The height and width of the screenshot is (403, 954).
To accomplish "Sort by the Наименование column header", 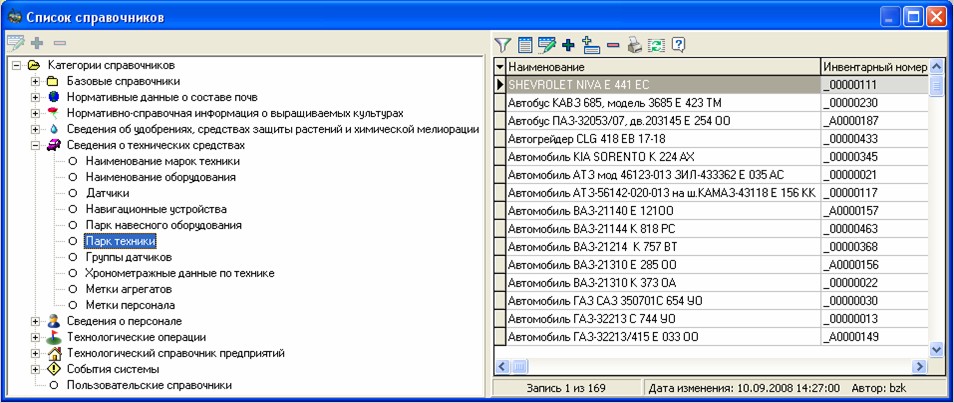I will click(663, 66).
